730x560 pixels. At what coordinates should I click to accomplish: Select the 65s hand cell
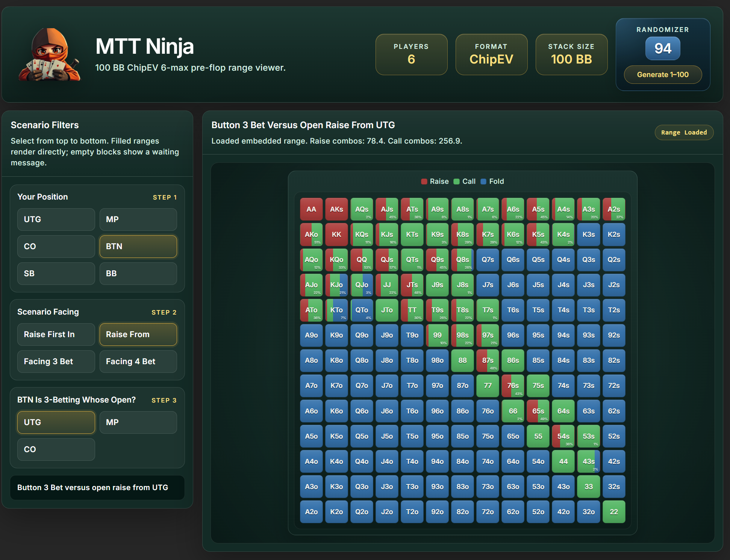538,411
